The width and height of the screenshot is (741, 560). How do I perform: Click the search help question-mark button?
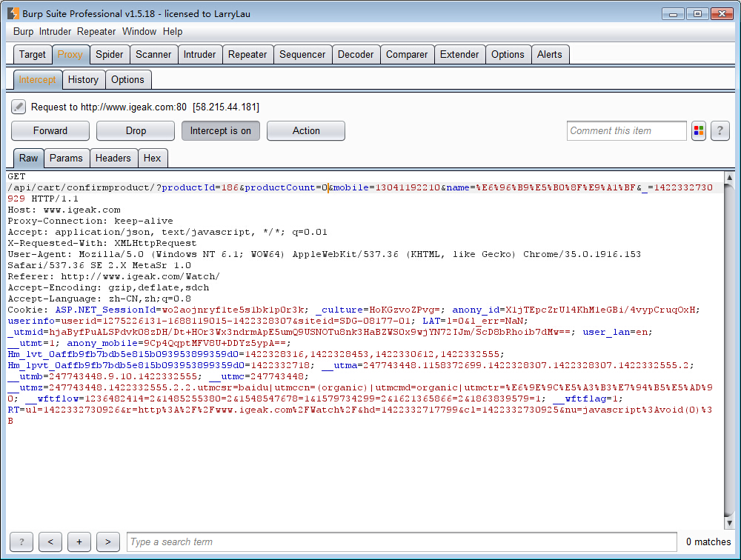pyautogui.click(x=21, y=542)
